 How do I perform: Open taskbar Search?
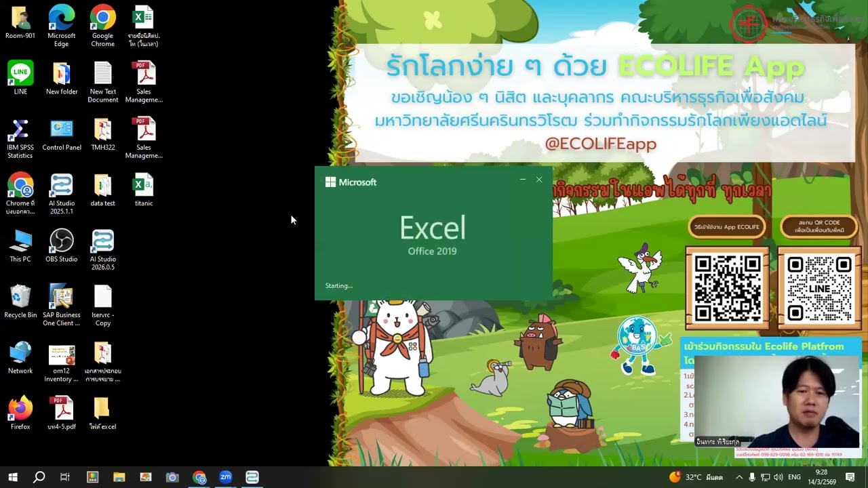[39, 477]
